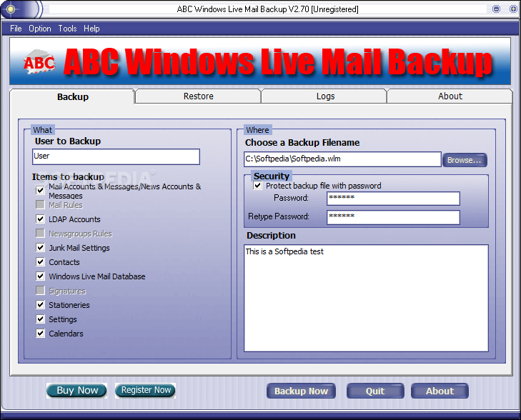The image size is (521, 420).
Task: Click the 'Security' group label
Action: [272, 176]
